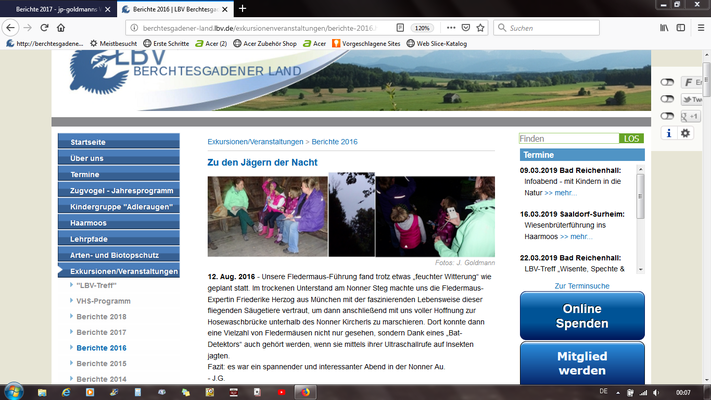
Task: Open the Web Slice-Katalog bookmark
Action: pyautogui.click(x=437, y=44)
